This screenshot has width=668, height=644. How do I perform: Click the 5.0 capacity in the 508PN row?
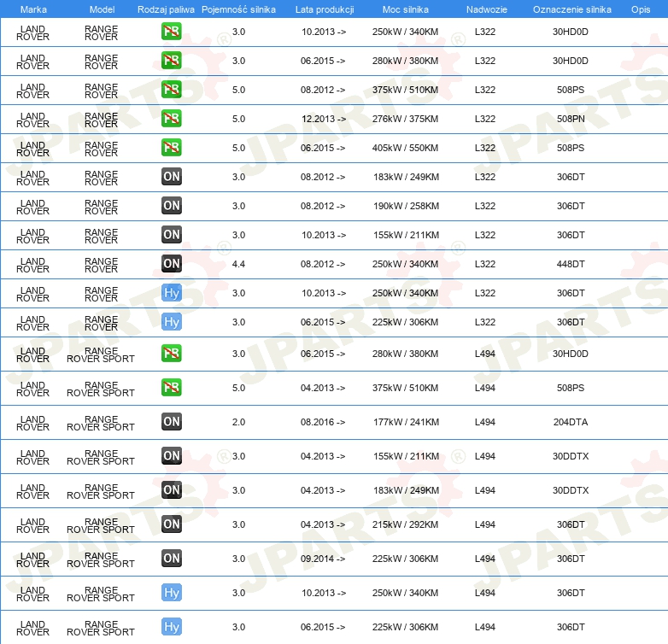238,119
